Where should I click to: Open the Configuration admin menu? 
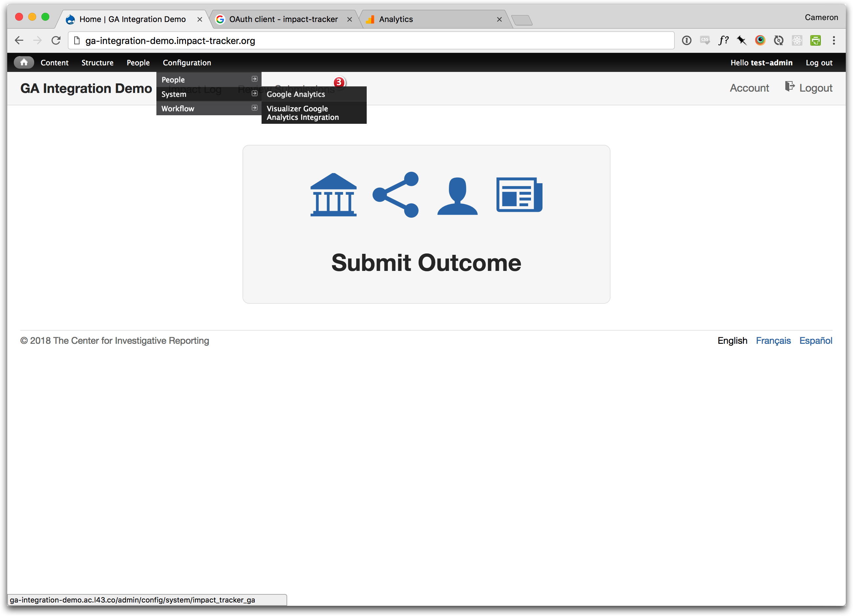(187, 63)
